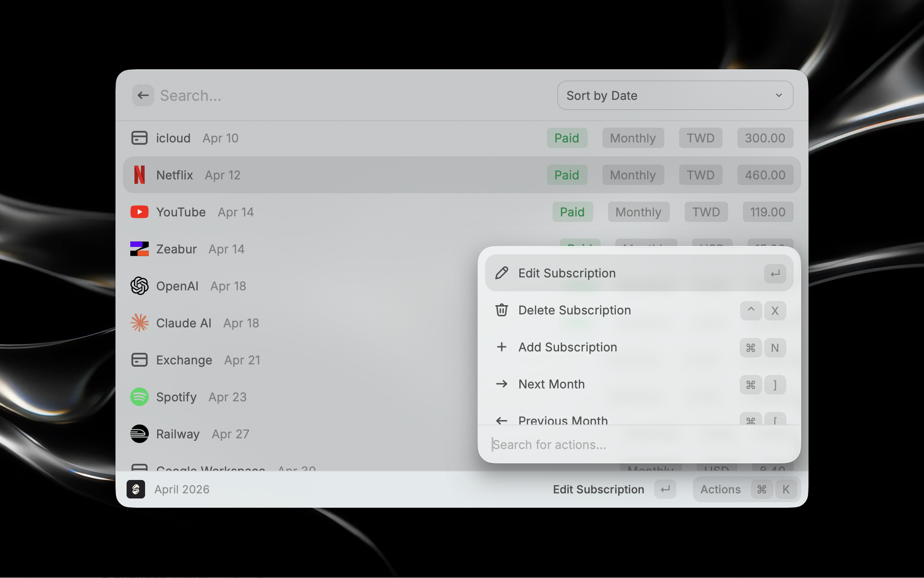Click the chevron in the sort dropdown
This screenshot has height=578, width=924.
[779, 95]
